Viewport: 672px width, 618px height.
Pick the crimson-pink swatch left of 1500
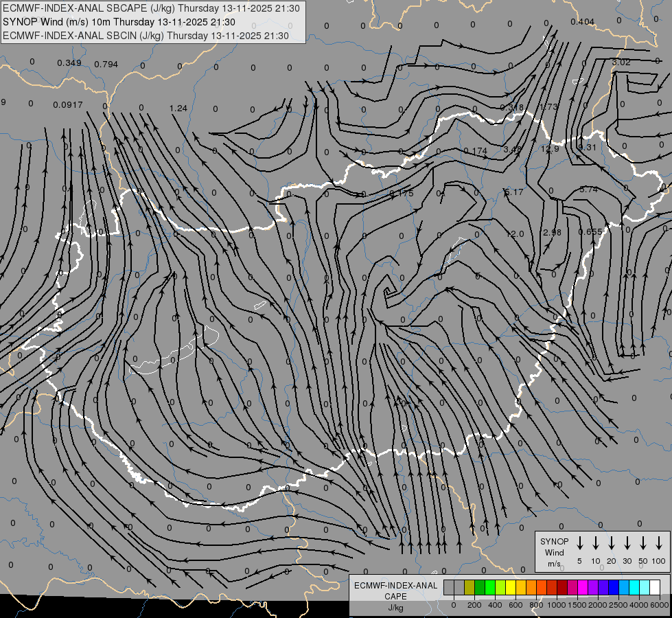click(x=572, y=587)
